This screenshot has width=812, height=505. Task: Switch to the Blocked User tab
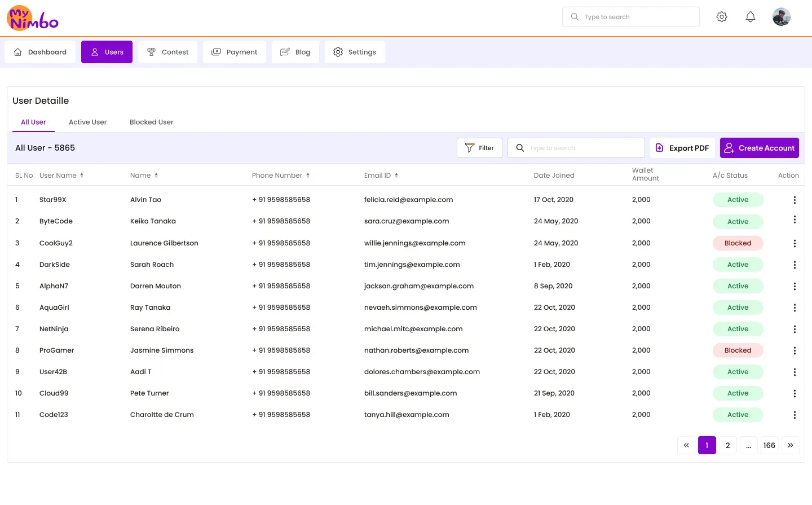151,122
